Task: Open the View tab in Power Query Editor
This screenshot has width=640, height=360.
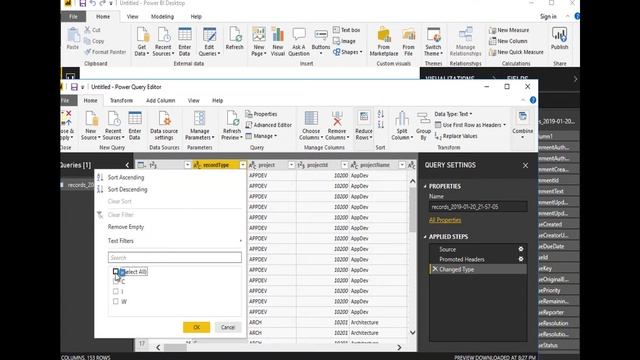Action: pos(193,100)
